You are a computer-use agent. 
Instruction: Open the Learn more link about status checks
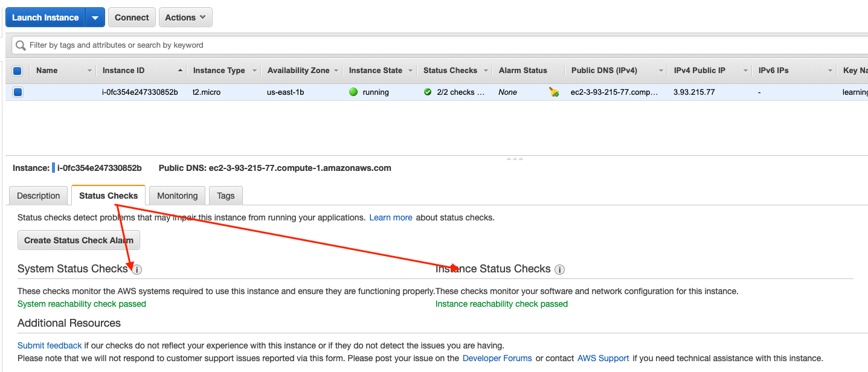[x=390, y=217]
